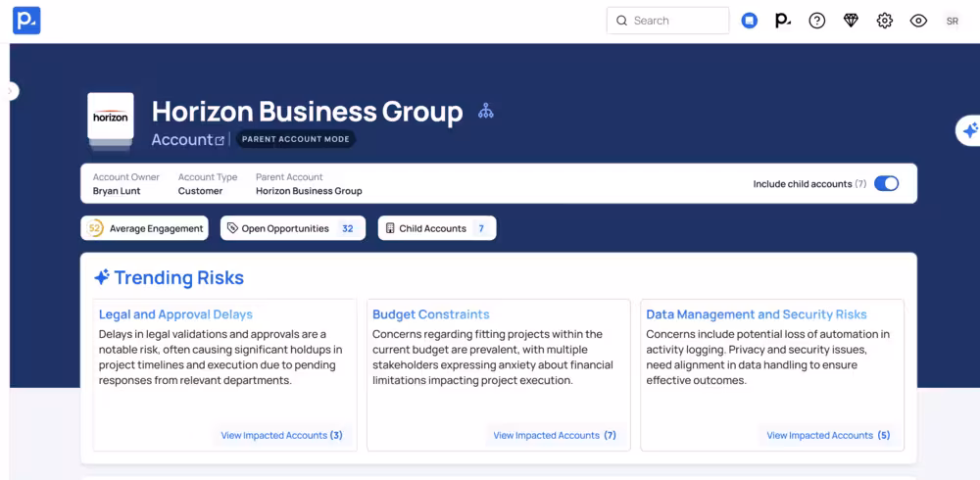Click the black P logo icon in header
980x480 pixels.
pyautogui.click(x=782, y=21)
